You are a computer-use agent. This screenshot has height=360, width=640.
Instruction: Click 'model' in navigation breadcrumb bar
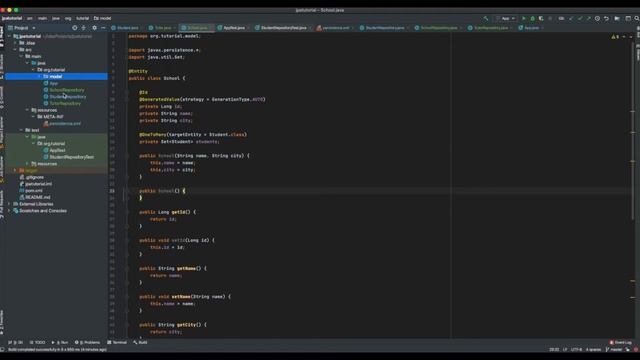pyautogui.click(x=102, y=18)
